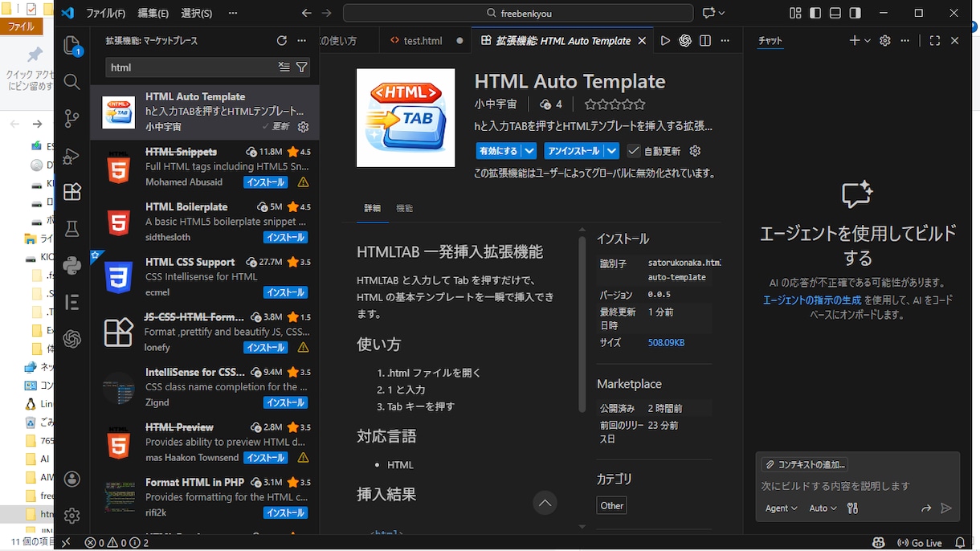Viewport: 980px width, 551px height.
Task: Switch to test.html editor tab
Action: click(x=424, y=41)
